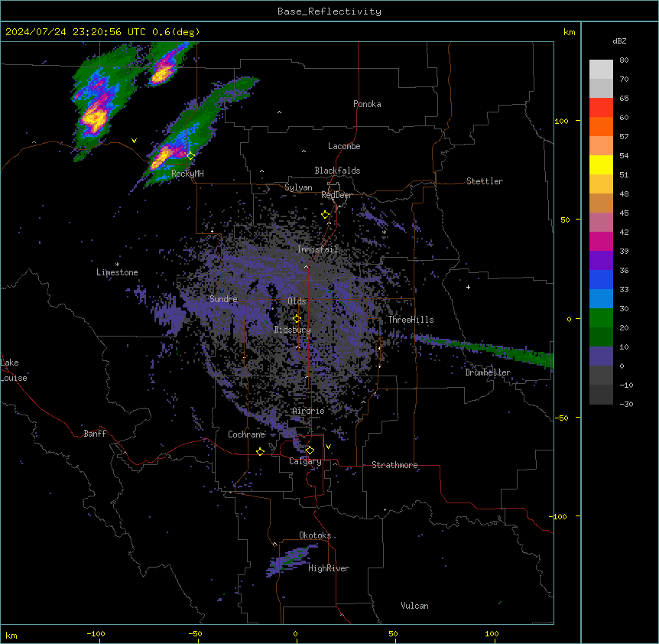Click the RockyMH label
Image resolution: width=659 pixels, height=644 pixels.
(187, 174)
